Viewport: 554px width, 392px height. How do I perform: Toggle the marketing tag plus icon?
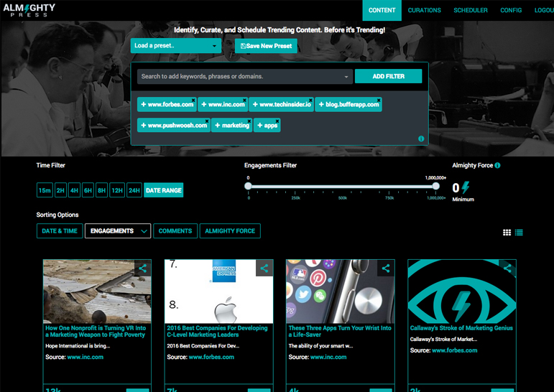pos(218,126)
